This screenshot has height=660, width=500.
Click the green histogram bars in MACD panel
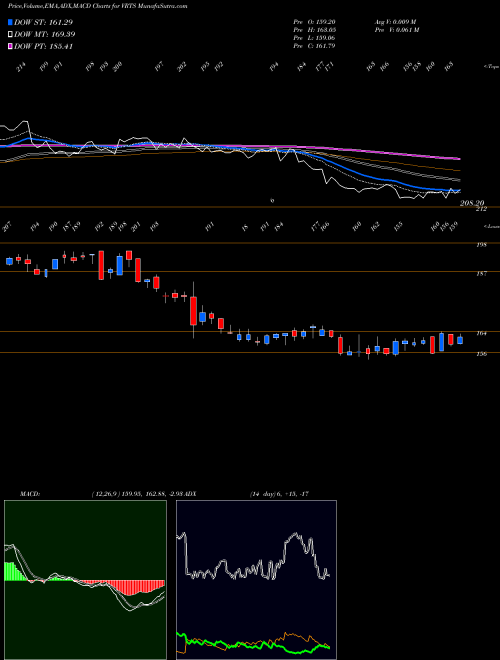[13, 572]
